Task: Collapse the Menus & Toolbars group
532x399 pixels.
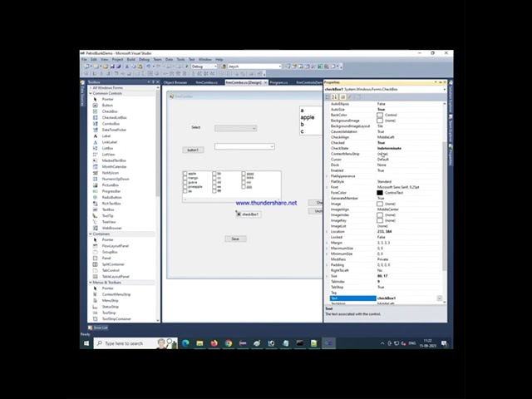Action: coord(91,283)
